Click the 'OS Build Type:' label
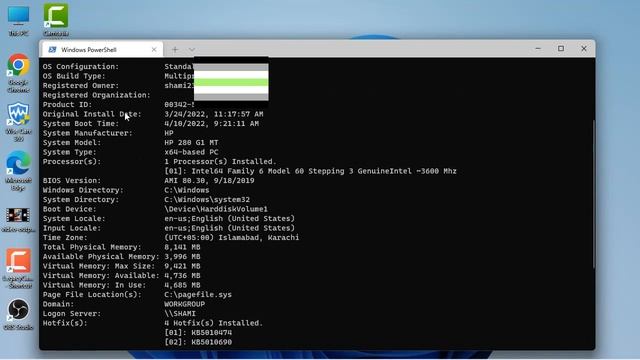 click(x=74, y=76)
